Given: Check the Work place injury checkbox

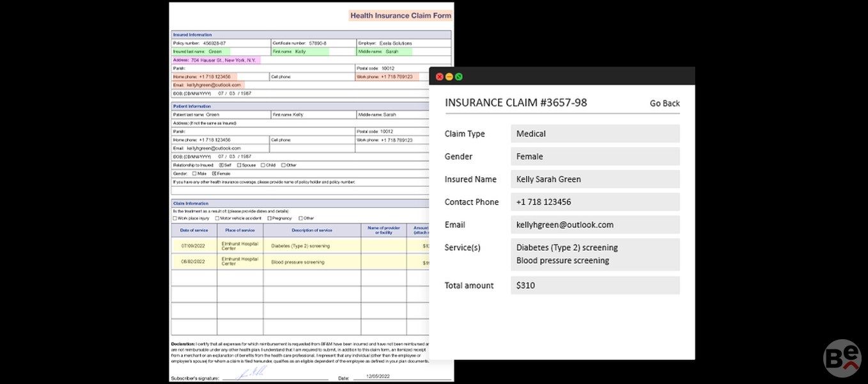Looking at the screenshot, I should coord(174,218).
